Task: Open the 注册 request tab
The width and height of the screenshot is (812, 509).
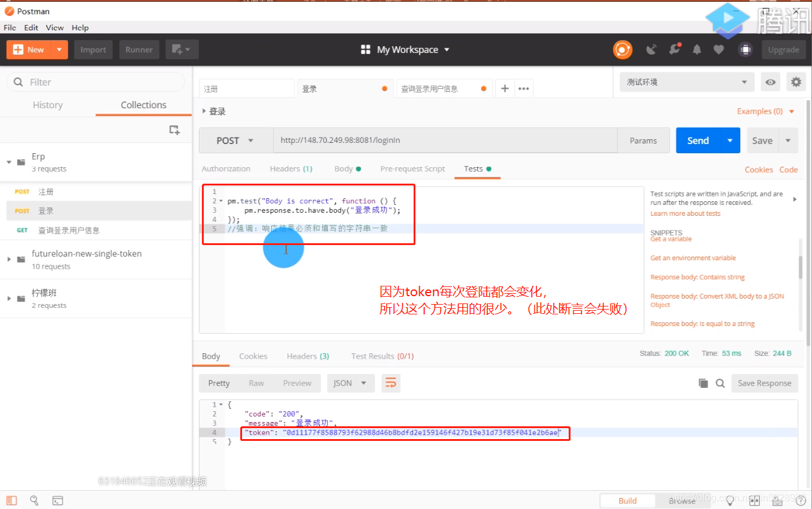Action: 246,89
